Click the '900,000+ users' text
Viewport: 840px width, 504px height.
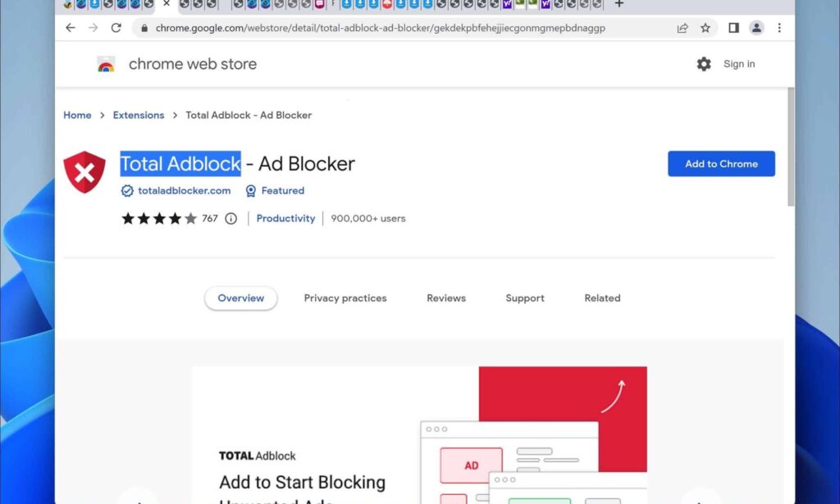368,218
